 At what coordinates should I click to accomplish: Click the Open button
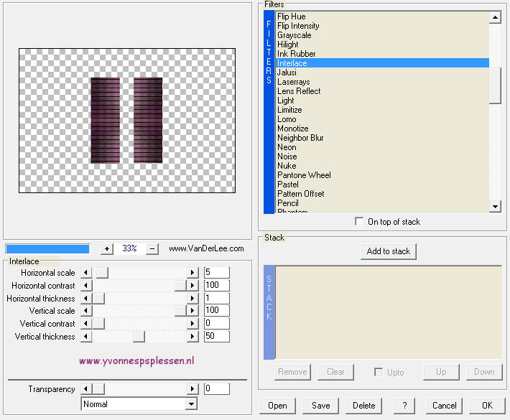tap(277, 406)
